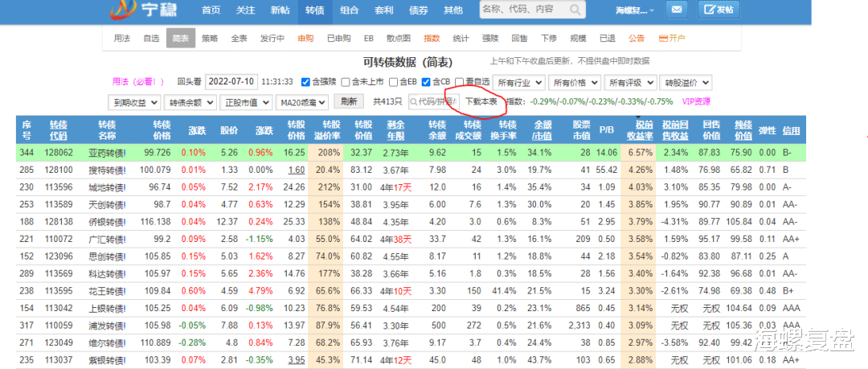Open the 海螺复盘 user account dropdown
868x369 pixels.
634,10
